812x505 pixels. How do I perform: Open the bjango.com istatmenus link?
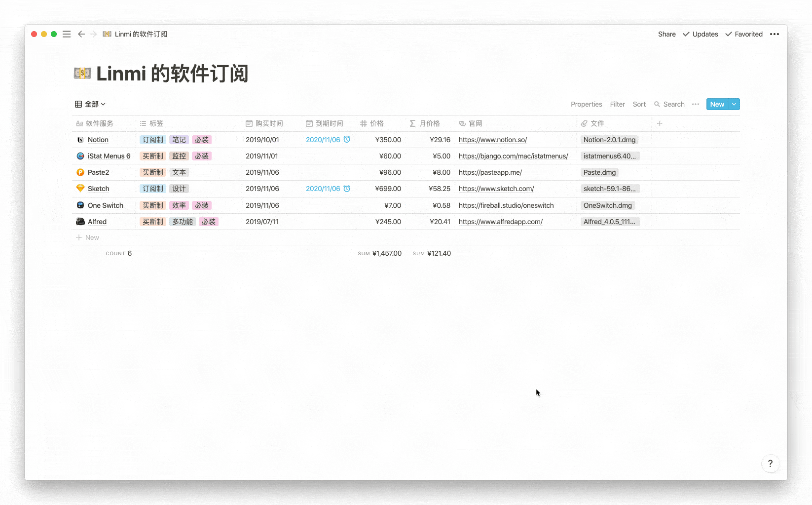point(514,156)
